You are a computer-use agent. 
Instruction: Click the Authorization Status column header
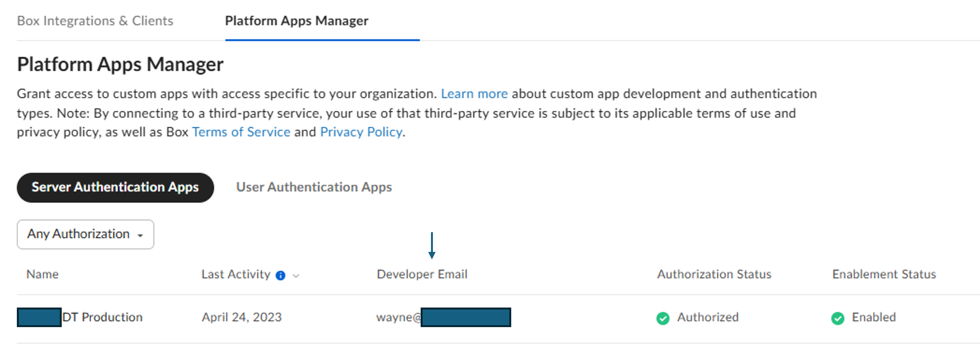[x=714, y=274]
